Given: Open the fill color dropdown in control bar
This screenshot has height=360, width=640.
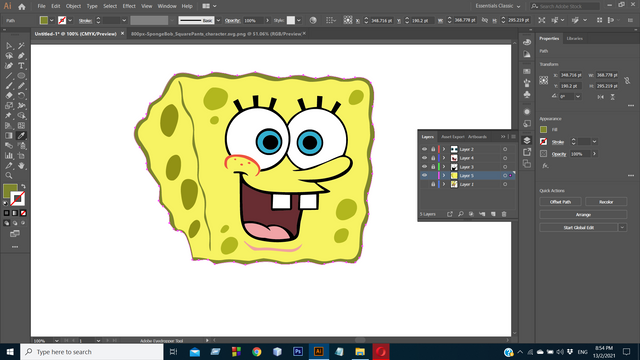Looking at the screenshot, I should pos(51,20).
